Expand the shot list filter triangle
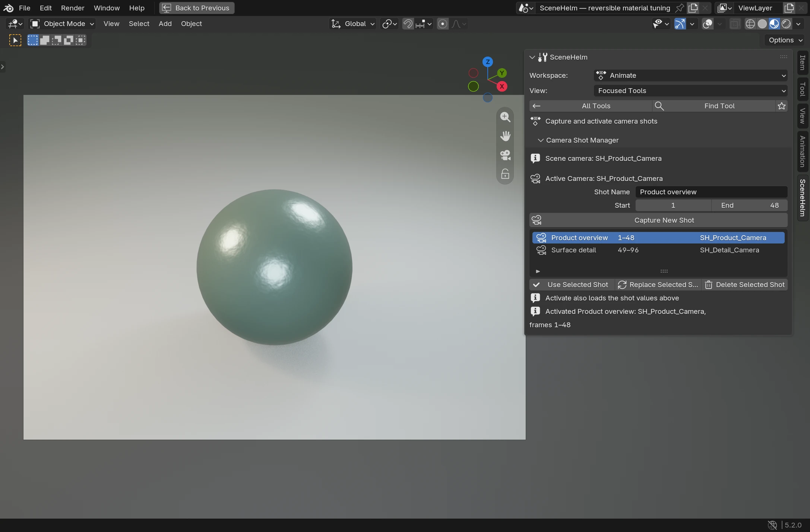 (x=538, y=271)
